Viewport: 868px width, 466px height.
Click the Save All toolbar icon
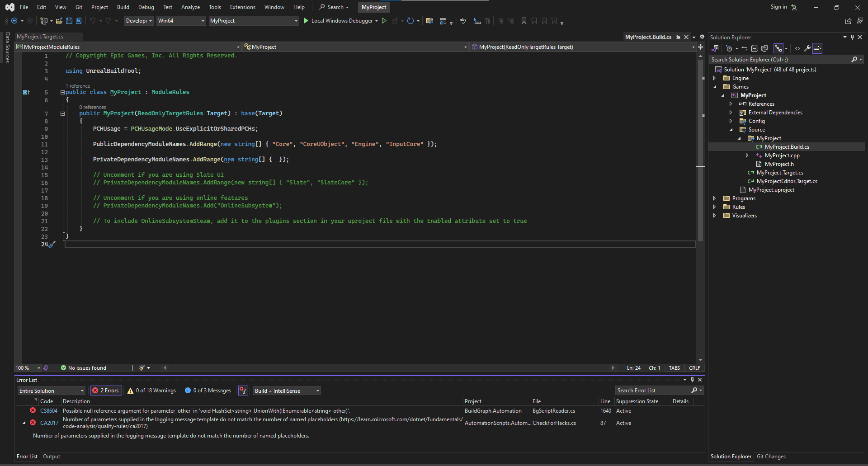[x=79, y=21]
